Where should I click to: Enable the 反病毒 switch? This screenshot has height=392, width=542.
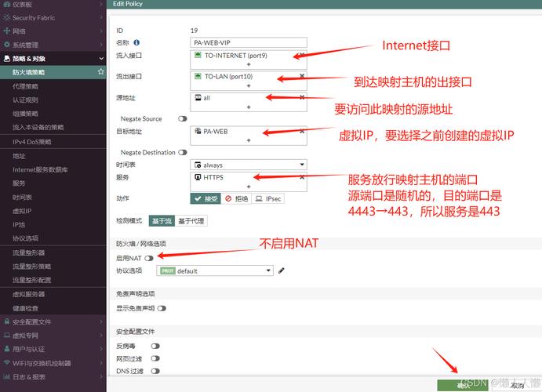155,346
